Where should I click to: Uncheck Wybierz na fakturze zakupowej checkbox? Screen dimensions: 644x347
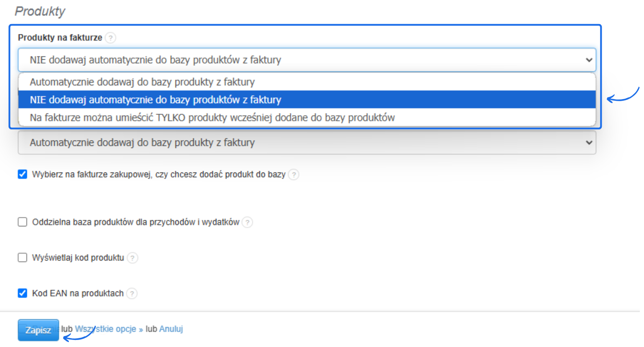pyautogui.click(x=23, y=174)
